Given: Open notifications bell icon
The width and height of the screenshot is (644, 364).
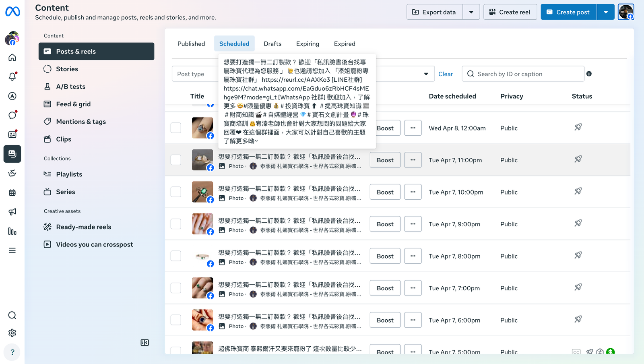Looking at the screenshot, I should [x=12, y=77].
